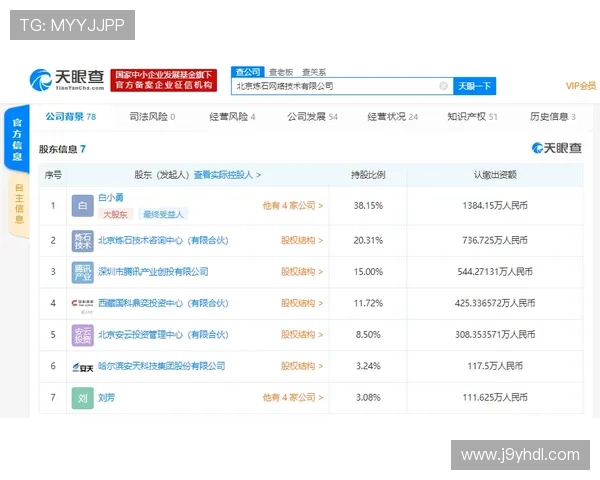Open 北京安云投资管理中心（有限合伙） link
The height and width of the screenshot is (480, 600).
click(163, 335)
